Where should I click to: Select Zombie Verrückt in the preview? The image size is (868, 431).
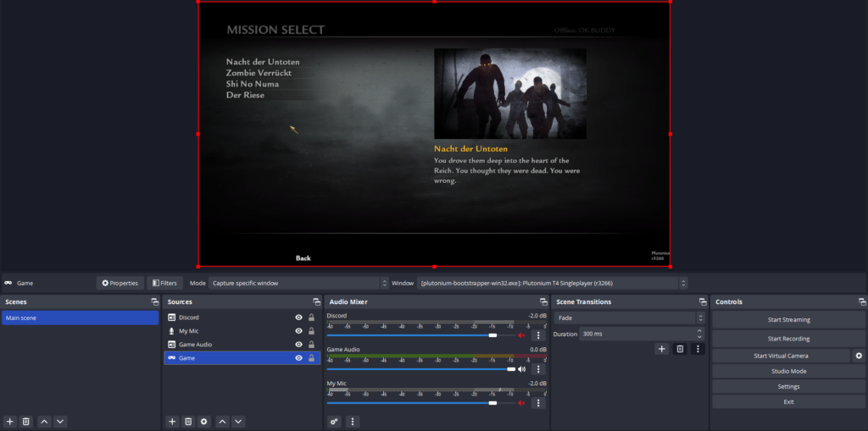(259, 73)
